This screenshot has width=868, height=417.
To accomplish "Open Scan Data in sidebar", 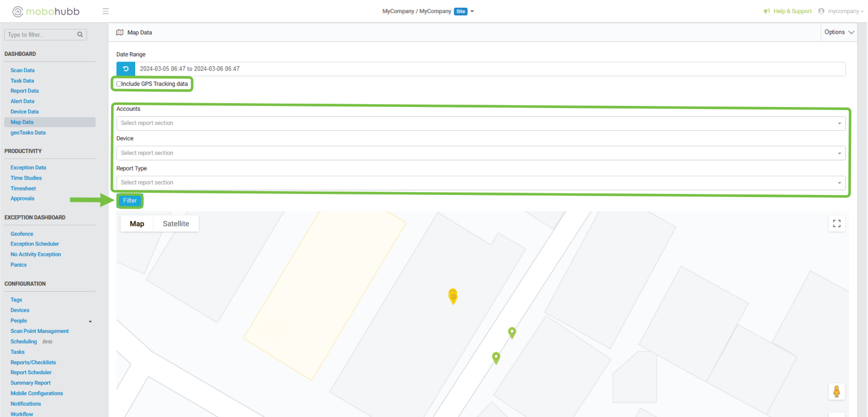I will [x=23, y=71].
